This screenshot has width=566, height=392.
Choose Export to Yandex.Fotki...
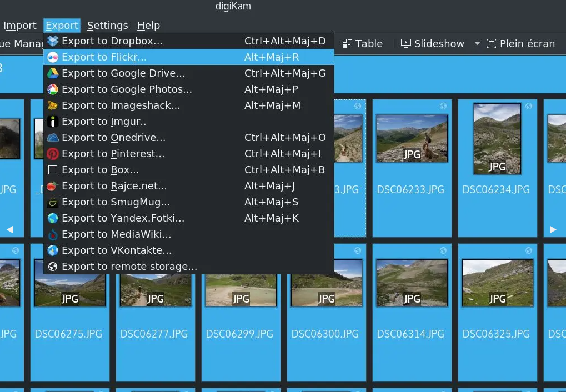189,218
